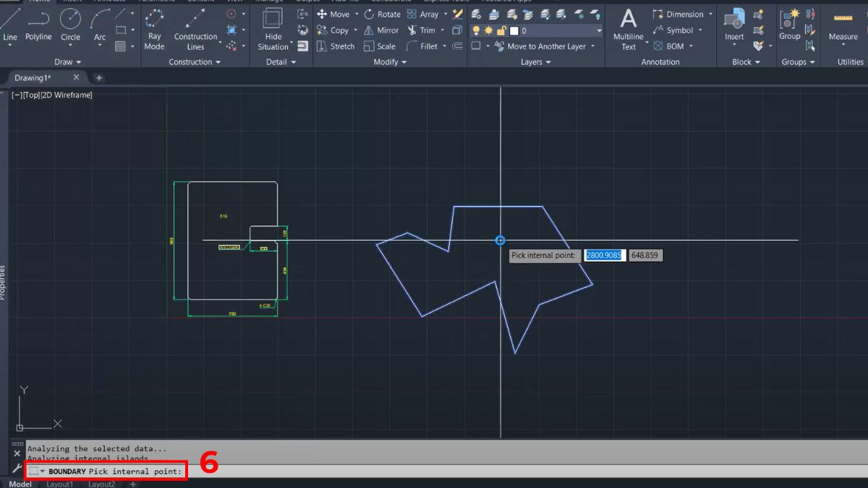This screenshot has width=868, height=488.
Task: Click the Insert block tool
Action: pyautogui.click(x=734, y=26)
